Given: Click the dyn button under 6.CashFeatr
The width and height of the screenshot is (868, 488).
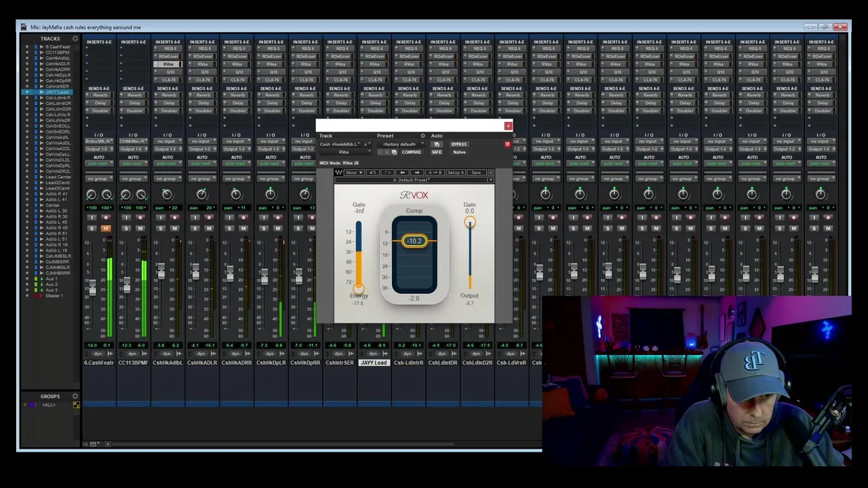Looking at the screenshot, I should coord(98,354).
